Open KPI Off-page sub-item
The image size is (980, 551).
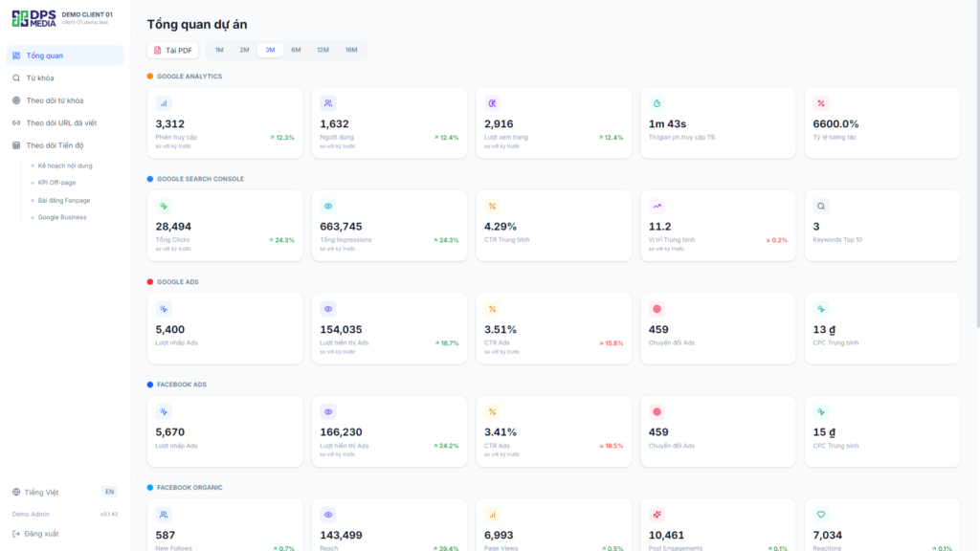point(56,183)
